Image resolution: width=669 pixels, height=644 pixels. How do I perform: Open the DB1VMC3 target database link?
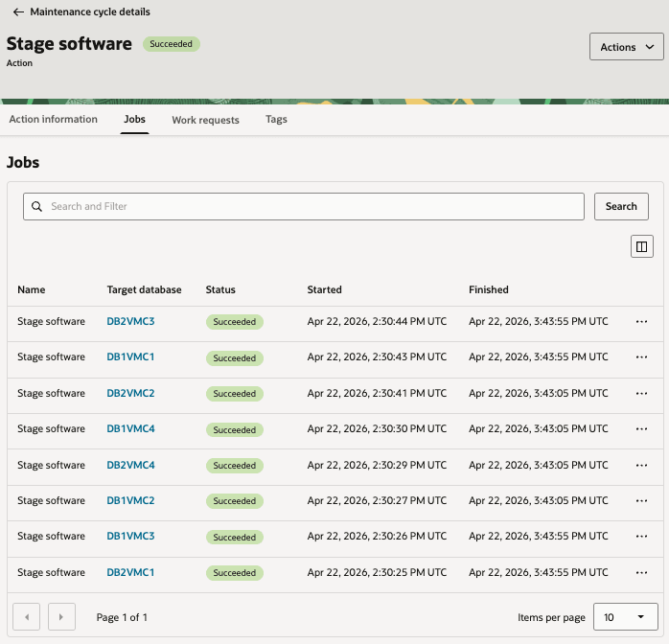coord(130,536)
